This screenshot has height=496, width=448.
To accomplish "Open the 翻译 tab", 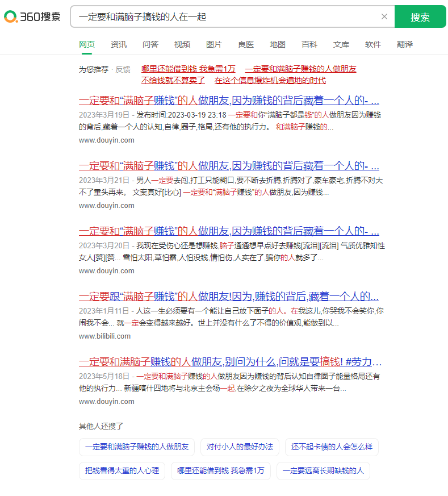I will (x=405, y=44).
